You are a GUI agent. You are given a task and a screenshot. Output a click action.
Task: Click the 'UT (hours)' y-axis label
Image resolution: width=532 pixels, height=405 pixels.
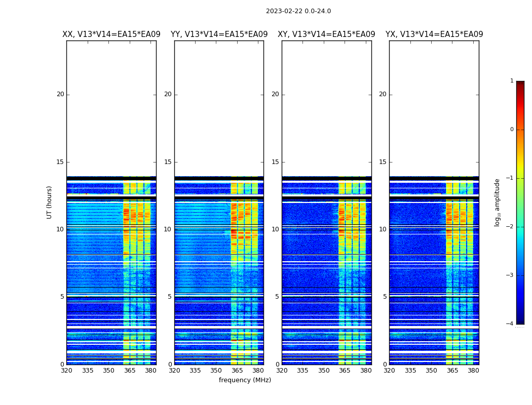[x=50, y=202]
